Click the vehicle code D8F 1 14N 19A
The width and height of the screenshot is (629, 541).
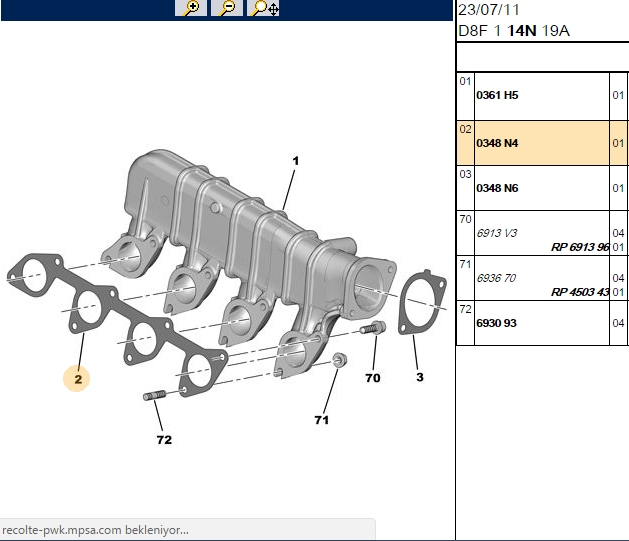[514, 30]
